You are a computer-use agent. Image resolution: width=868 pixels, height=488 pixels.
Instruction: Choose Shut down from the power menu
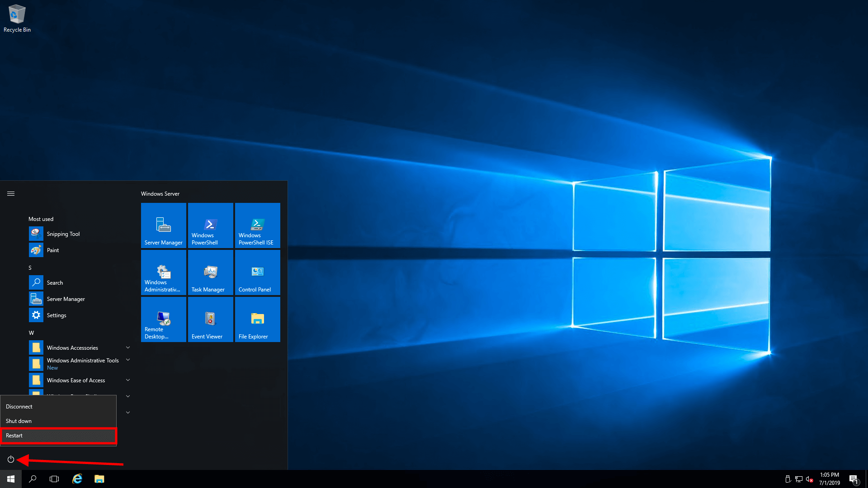point(58,421)
